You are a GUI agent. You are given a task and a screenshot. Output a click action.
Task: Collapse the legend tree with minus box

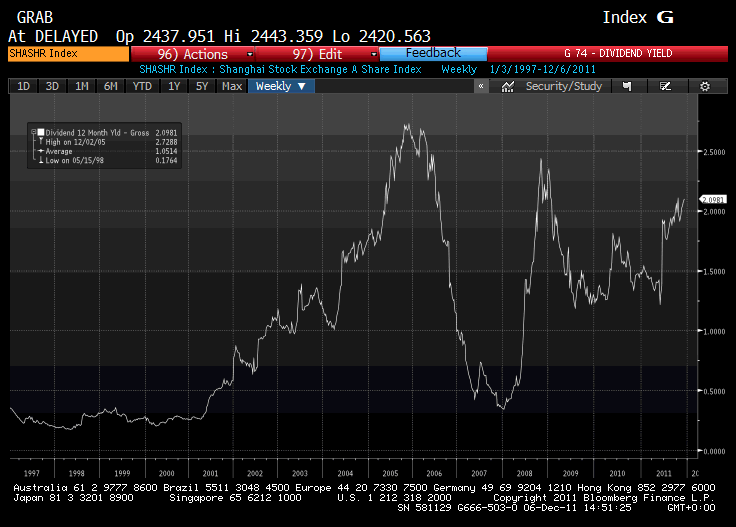click(x=33, y=132)
